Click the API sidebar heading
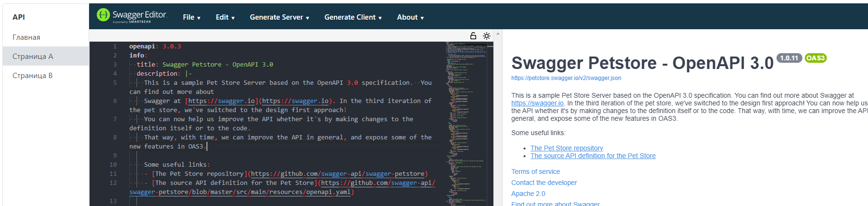The image size is (868, 206). pos(19,17)
